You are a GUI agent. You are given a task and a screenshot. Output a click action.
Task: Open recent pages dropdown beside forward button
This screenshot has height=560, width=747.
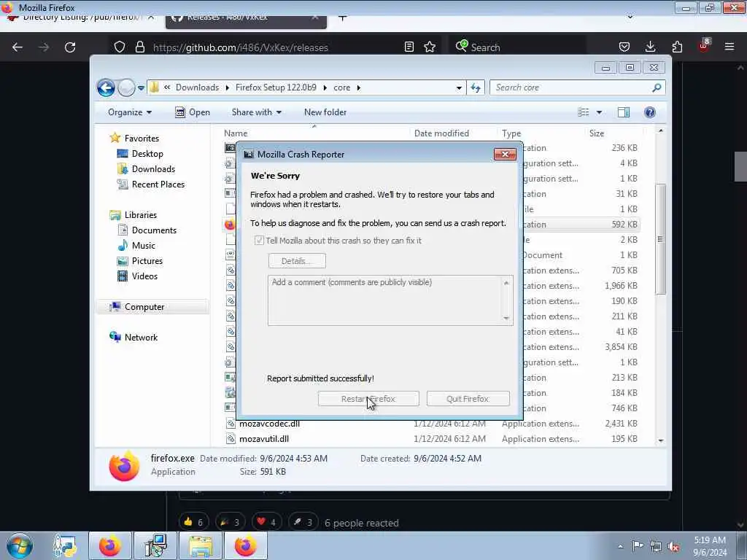pyautogui.click(x=141, y=88)
